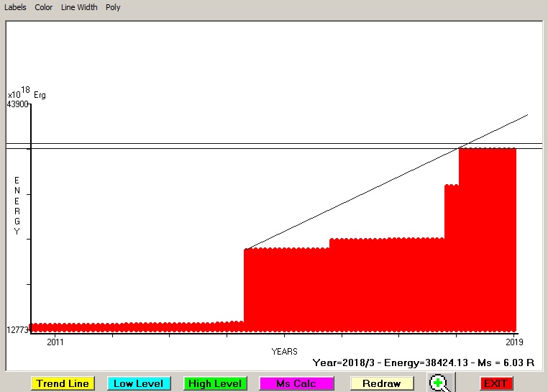Click the YEARS axis title

(284, 351)
